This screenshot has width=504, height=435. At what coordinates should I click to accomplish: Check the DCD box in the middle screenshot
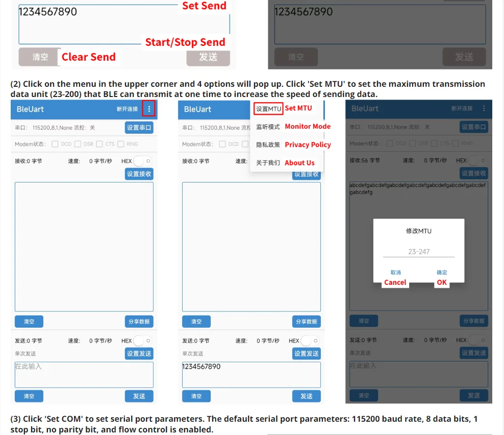tap(222, 144)
